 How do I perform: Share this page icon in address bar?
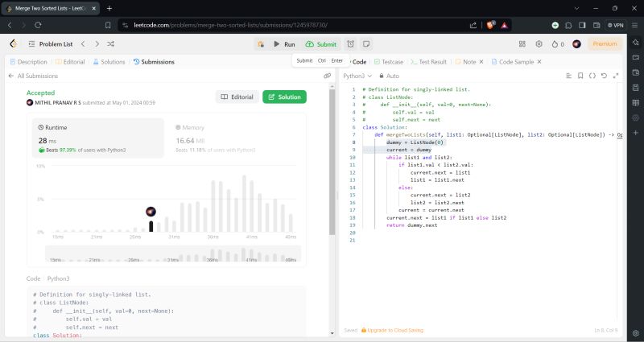click(473, 25)
